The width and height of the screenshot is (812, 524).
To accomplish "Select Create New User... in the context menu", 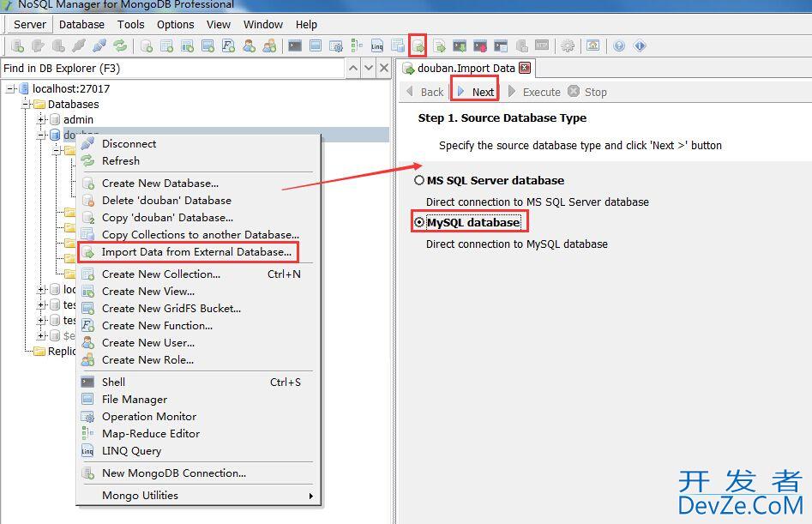I will click(x=198, y=343).
